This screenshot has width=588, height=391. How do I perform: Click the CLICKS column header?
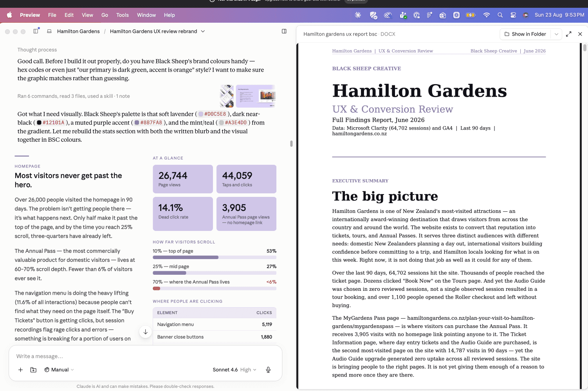pos(264,313)
